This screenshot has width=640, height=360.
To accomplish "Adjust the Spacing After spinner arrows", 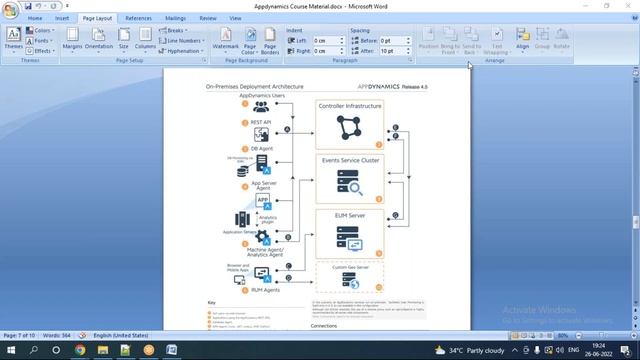I will (408, 51).
